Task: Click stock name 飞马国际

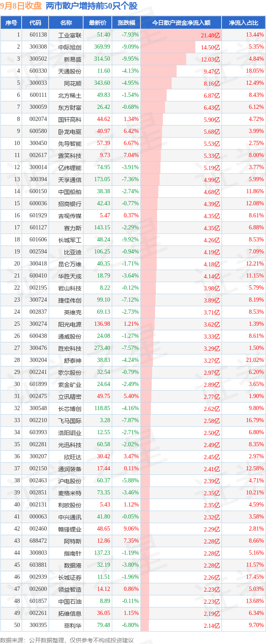Action: click(x=70, y=420)
